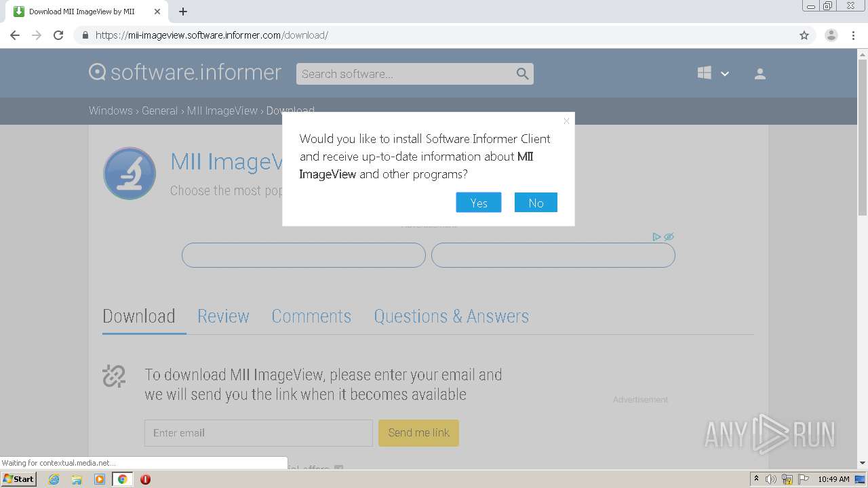Bookmark this page with the star icon
This screenshot has width=868, height=488.
click(x=804, y=35)
